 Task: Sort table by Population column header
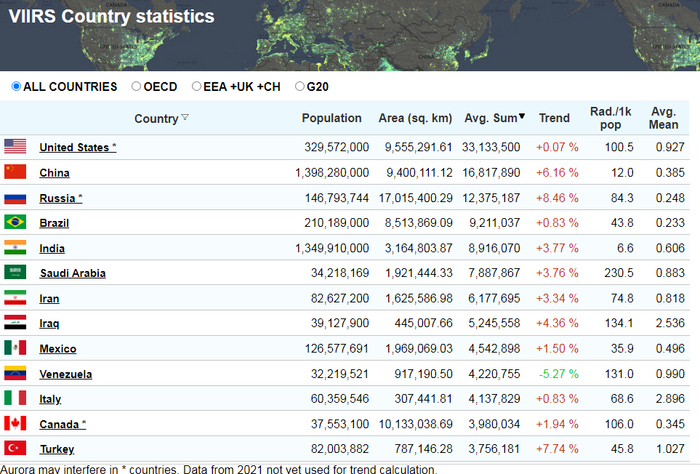(x=332, y=118)
